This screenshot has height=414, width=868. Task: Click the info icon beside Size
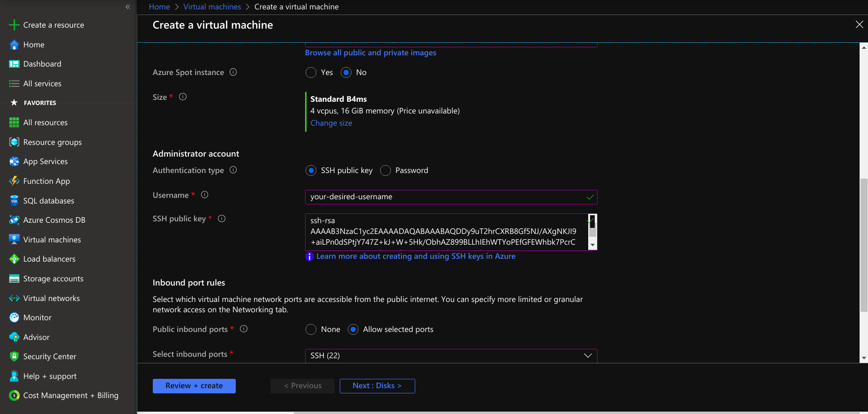tap(183, 97)
